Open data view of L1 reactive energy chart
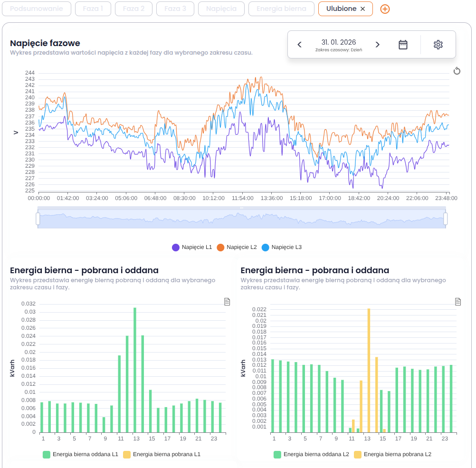Screen dimensions: 476x468 227,302
